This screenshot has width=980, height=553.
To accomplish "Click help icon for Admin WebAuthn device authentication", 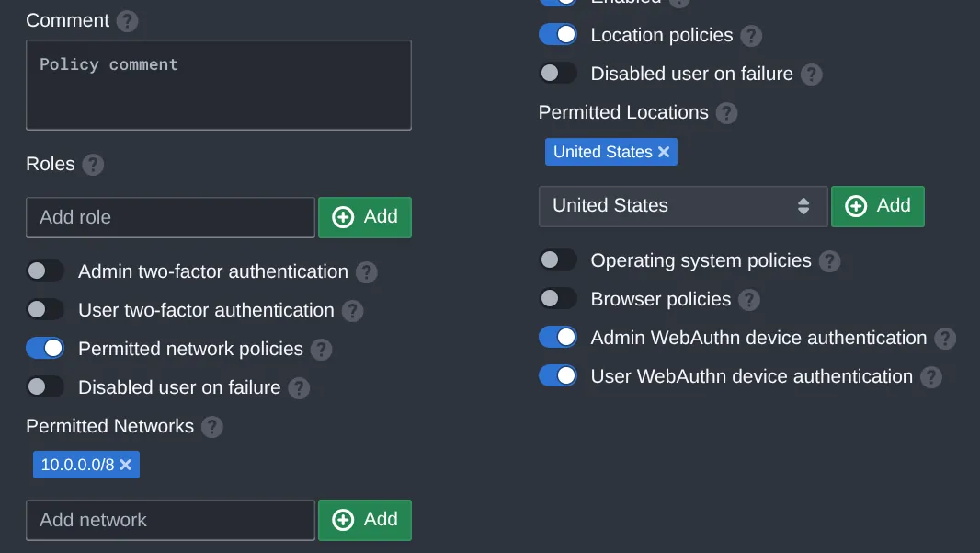I will click(943, 339).
